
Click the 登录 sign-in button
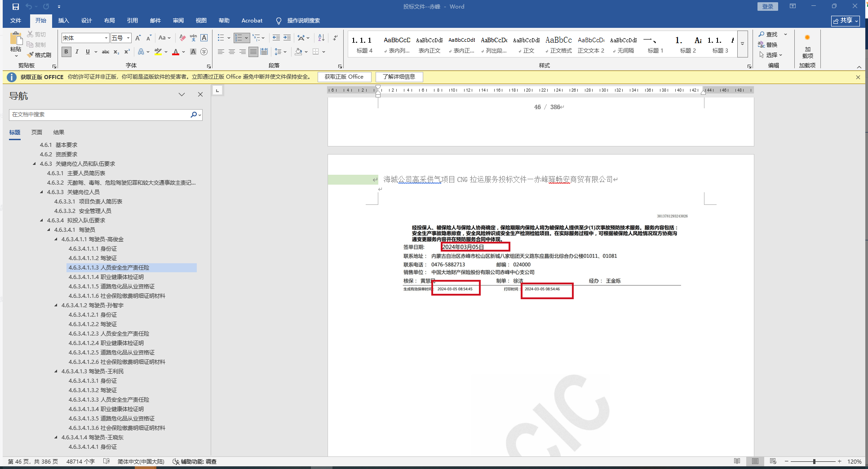(x=768, y=6)
